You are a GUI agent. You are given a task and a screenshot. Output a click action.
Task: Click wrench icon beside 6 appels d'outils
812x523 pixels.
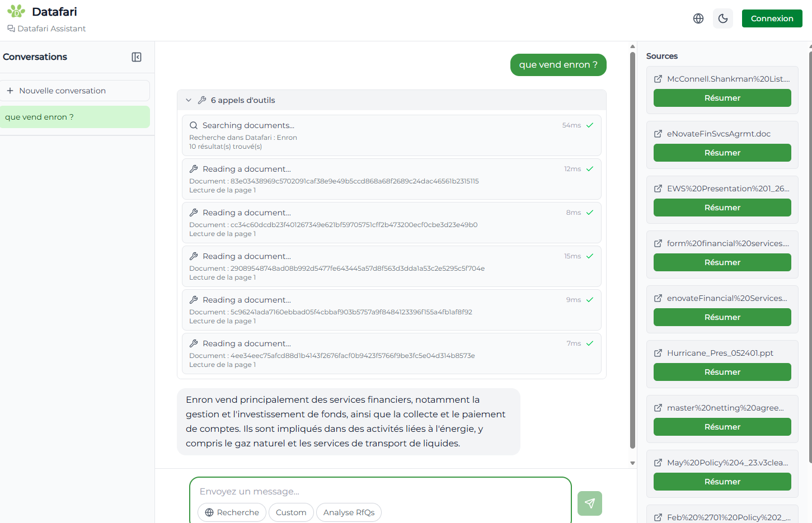[202, 100]
